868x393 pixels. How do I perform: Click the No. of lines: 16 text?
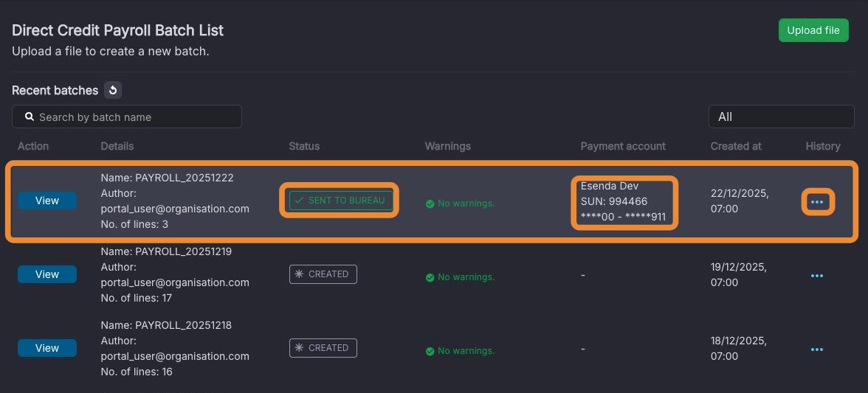pyautogui.click(x=137, y=372)
